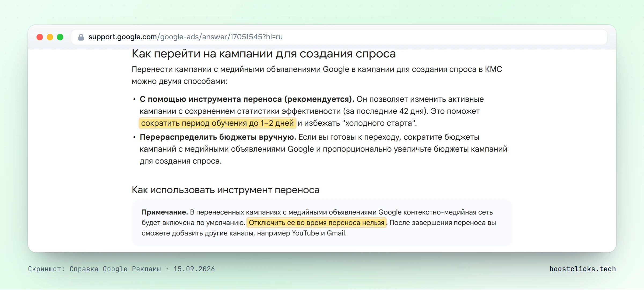The height and width of the screenshot is (290, 644).
Task: Click heading "Как использовать инструмент переноса"
Action: click(x=225, y=190)
